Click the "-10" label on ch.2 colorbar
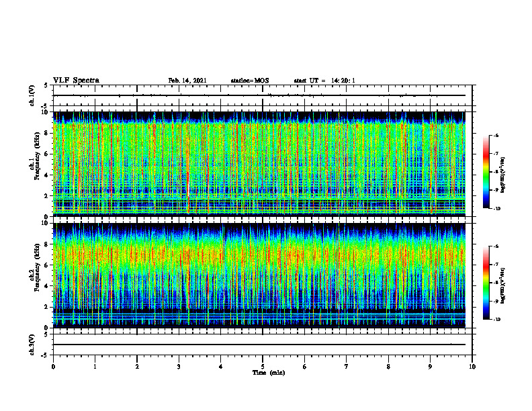The width and height of the screenshot is (532, 411). click(496, 320)
